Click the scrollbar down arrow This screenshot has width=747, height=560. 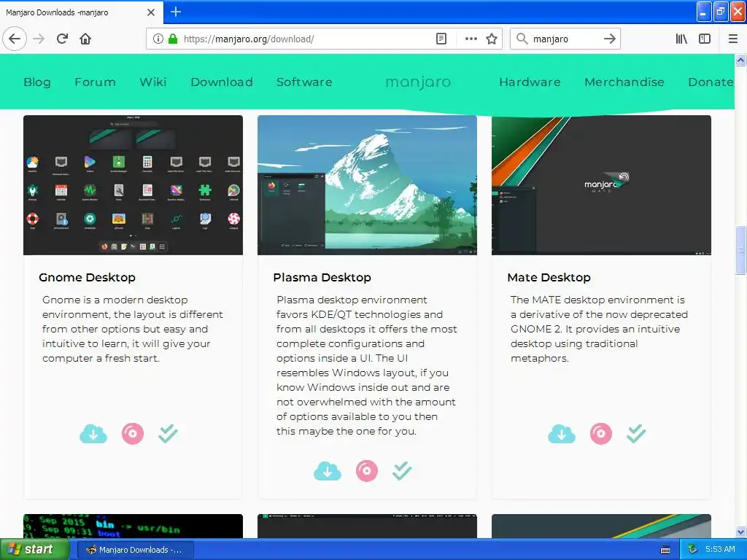(740, 532)
